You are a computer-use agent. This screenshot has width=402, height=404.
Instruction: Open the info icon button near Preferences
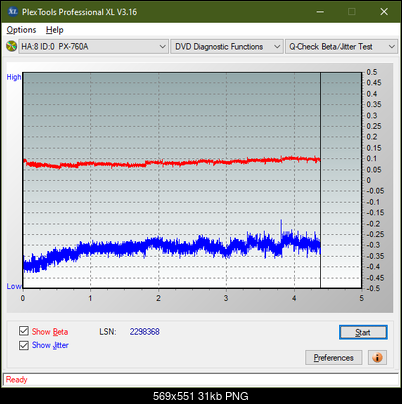coord(377,358)
